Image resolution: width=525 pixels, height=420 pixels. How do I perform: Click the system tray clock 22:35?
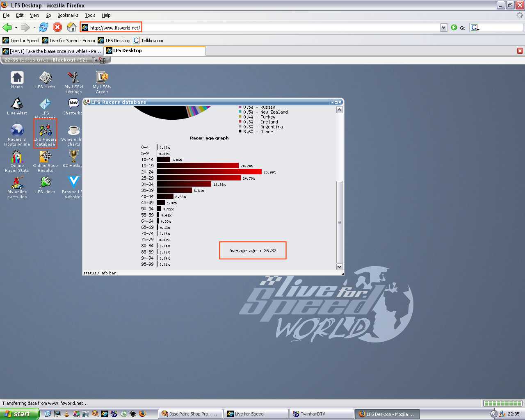click(514, 414)
